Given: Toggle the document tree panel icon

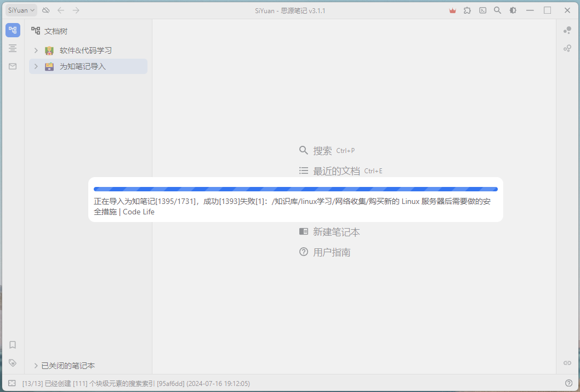Looking at the screenshot, I should (x=12, y=30).
